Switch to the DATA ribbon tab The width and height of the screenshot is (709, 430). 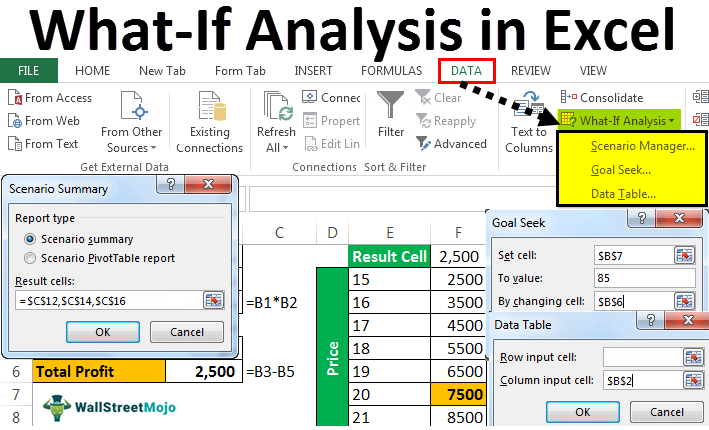pos(466,71)
